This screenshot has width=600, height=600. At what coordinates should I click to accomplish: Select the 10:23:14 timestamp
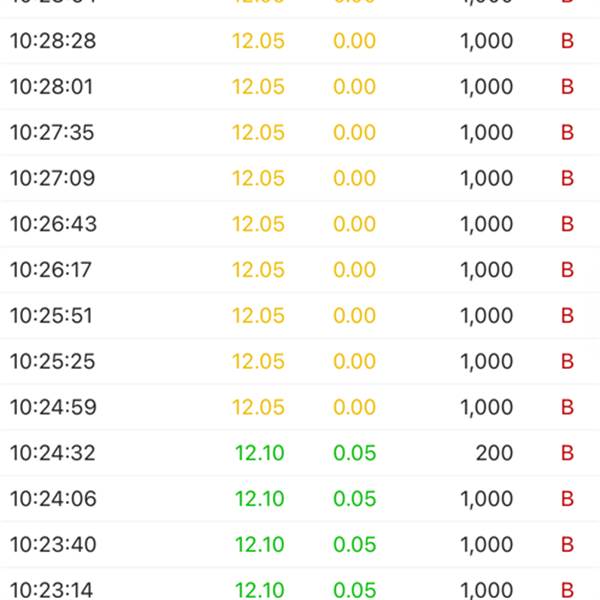click(x=52, y=590)
